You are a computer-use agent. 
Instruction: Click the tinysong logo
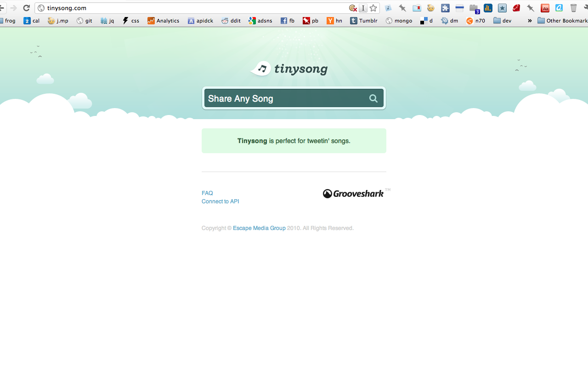pyautogui.click(x=289, y=69)
